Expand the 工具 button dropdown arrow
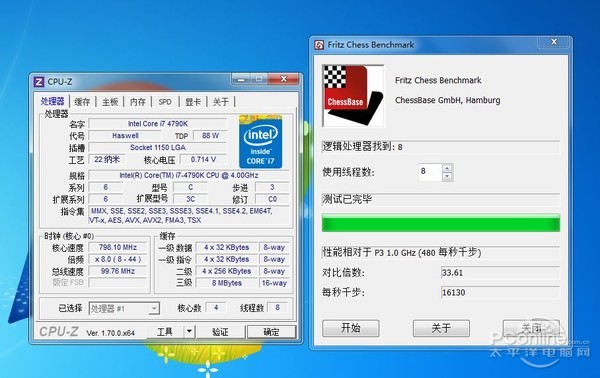The height and width of the screenshot is (378, 600). 189,332
